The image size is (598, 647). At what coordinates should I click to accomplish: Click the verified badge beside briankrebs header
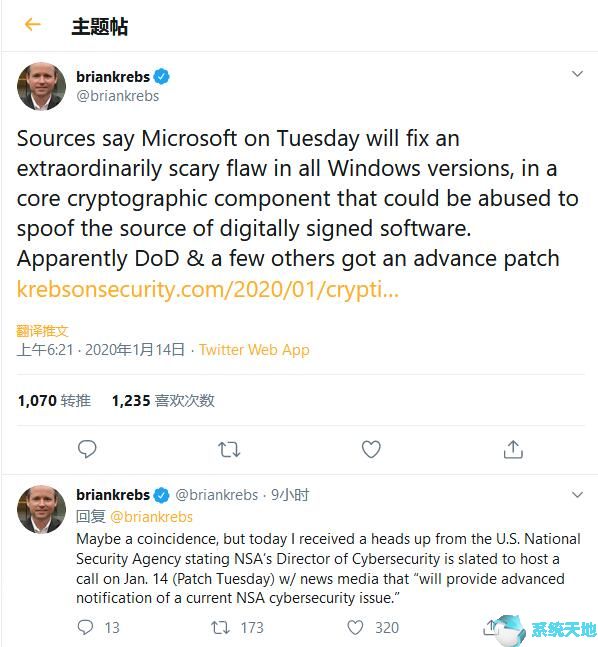(x=161, y=77)
